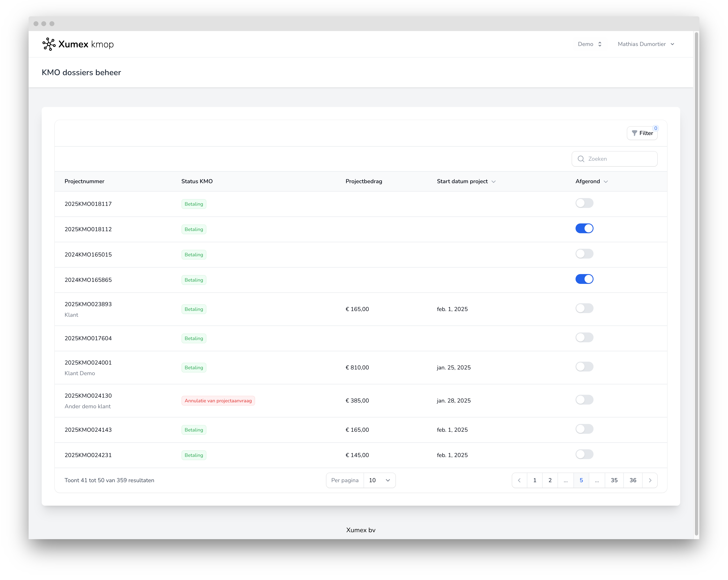Screen dimensions: 728x580
Task: Click the previous page arrow
Action: [519, 480]
